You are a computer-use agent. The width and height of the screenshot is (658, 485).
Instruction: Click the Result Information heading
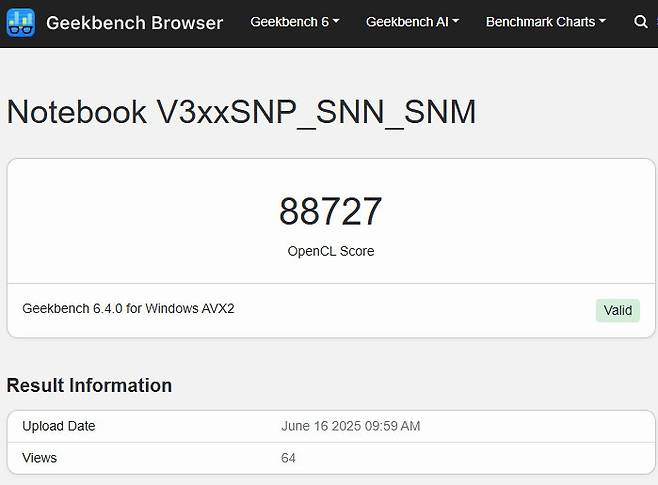coord(89,385)
